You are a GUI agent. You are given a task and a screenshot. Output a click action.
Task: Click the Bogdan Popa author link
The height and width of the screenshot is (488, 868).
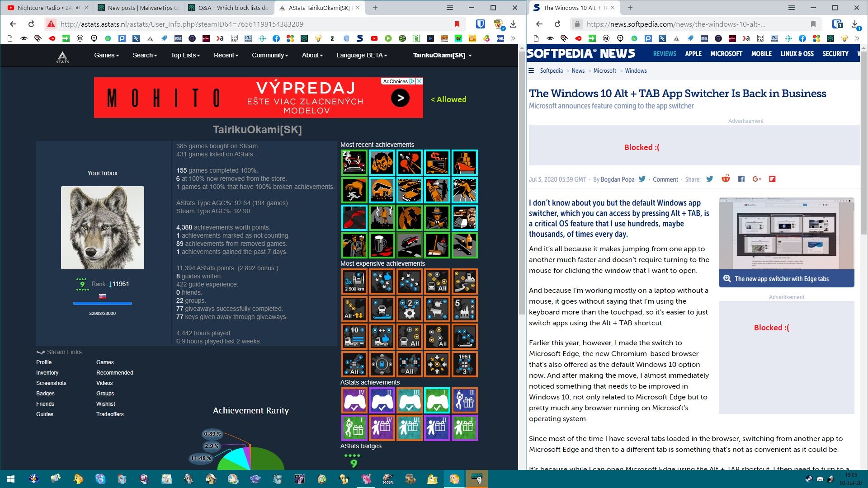618,179
